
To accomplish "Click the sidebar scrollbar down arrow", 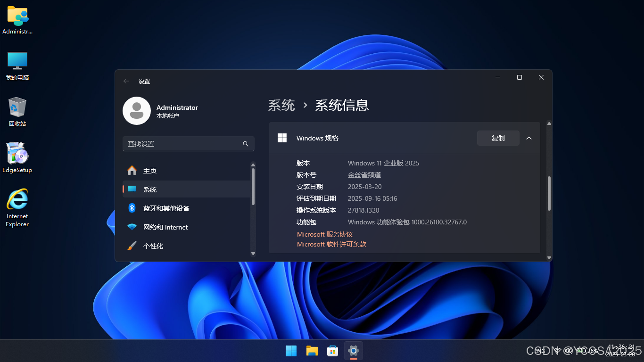I will pos(253,254).
